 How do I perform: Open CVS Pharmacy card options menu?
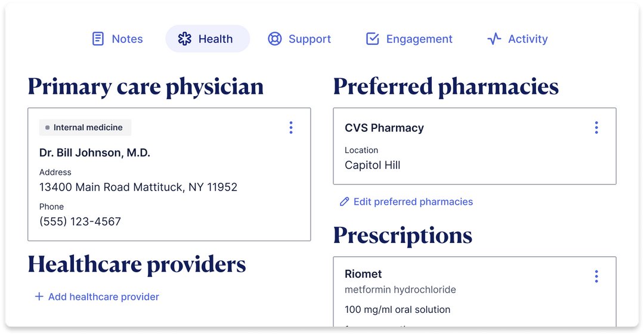click(x=596, y=127)
